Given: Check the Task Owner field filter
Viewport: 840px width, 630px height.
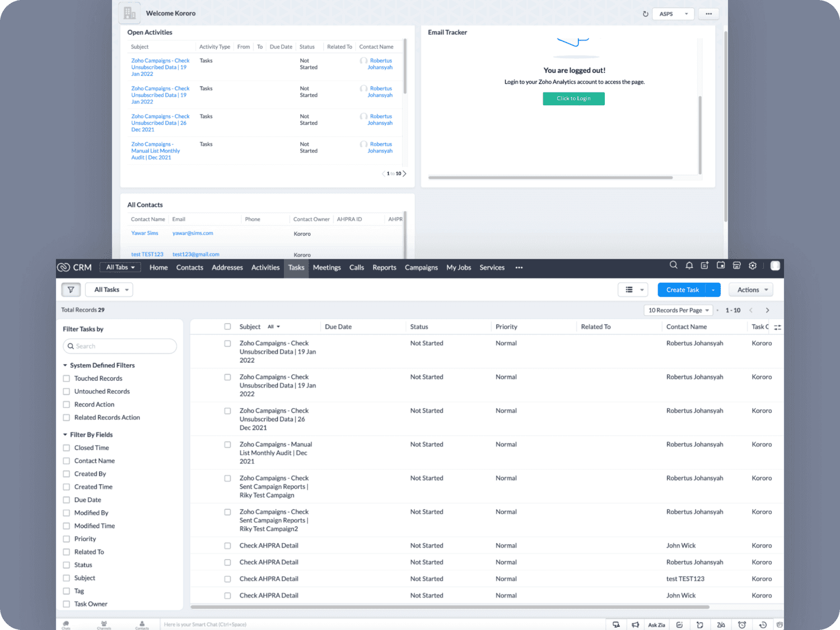Looking at the screenshot, I should (67, 604).
